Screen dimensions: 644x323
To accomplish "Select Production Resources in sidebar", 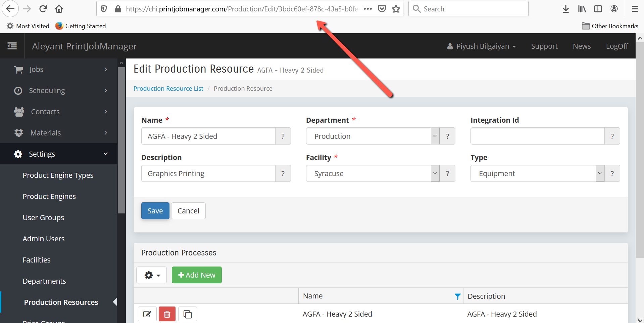I will point(61,302).
